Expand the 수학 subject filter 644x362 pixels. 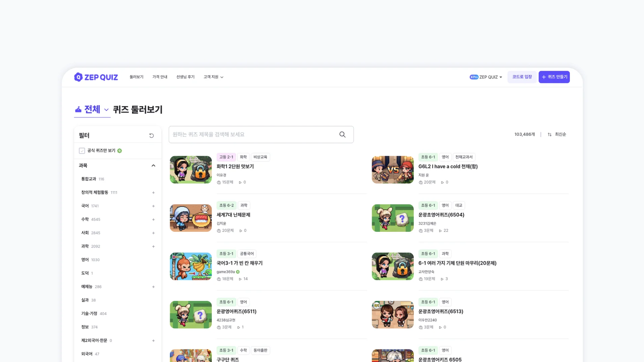coord(153,220)
